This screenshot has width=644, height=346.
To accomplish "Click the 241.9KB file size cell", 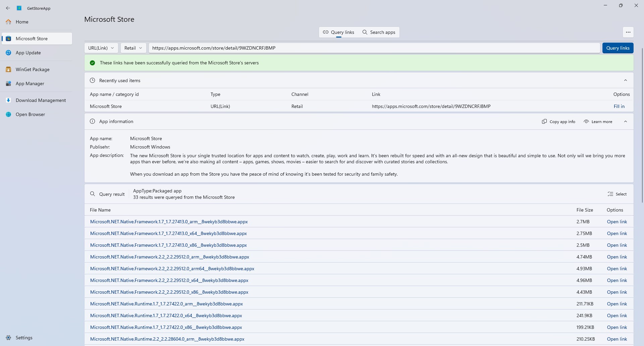I will point(584,315).
